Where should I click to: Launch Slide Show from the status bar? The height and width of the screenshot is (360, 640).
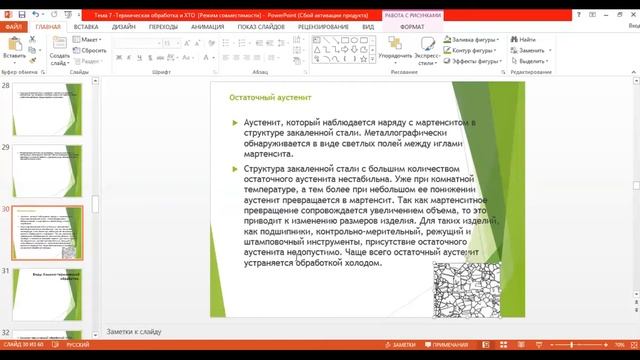(539, 345)
